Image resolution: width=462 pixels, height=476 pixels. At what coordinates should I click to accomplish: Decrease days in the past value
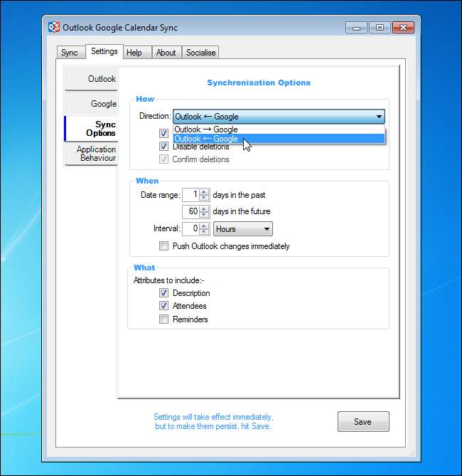point(204,198)
